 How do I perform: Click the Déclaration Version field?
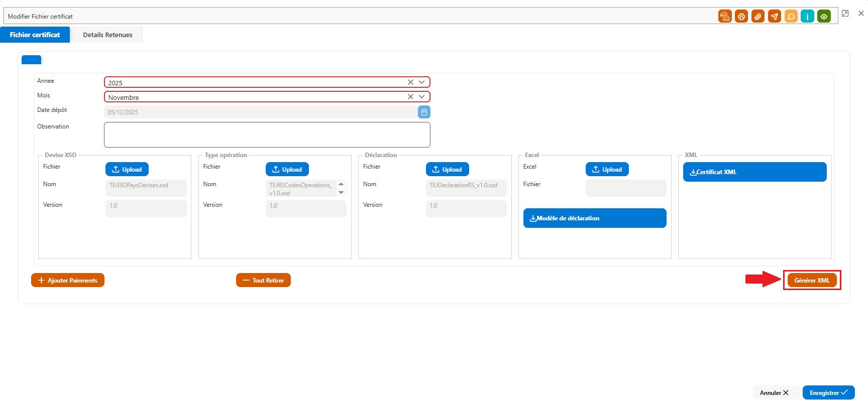coord(466,209)
